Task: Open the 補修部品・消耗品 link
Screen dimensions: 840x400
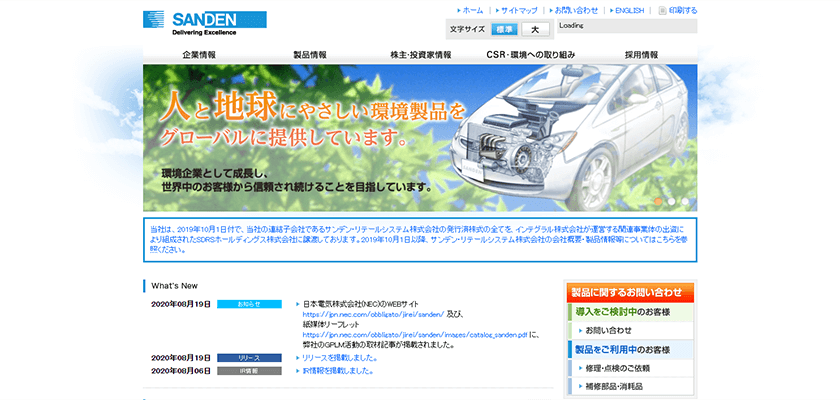Action: (614, 386)
